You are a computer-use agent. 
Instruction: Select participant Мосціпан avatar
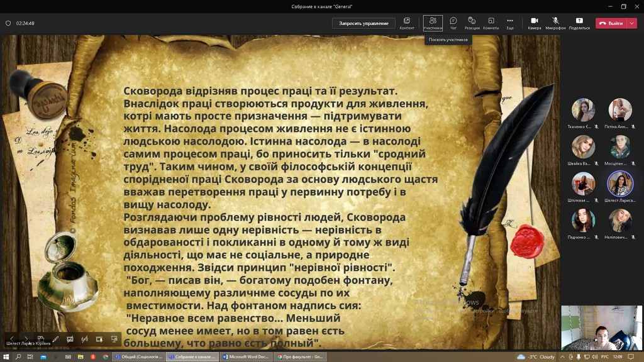point(619,147)
